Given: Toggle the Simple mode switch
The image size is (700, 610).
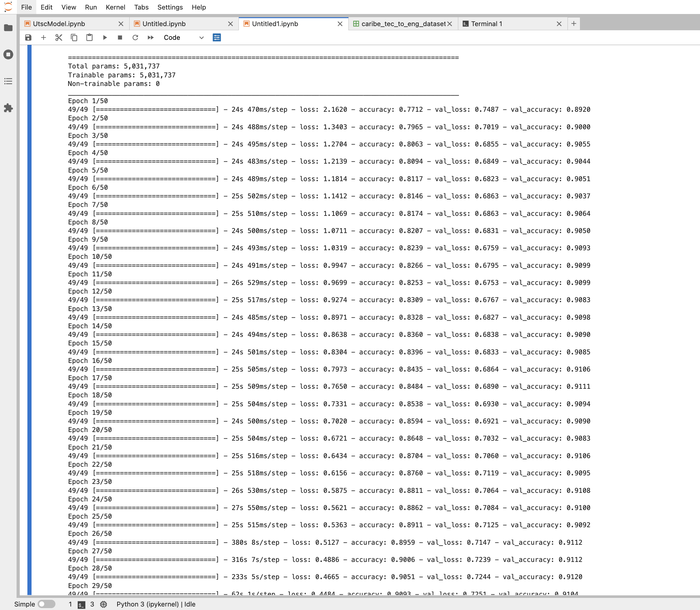Looking at the screenshot, I should (46, 604).
